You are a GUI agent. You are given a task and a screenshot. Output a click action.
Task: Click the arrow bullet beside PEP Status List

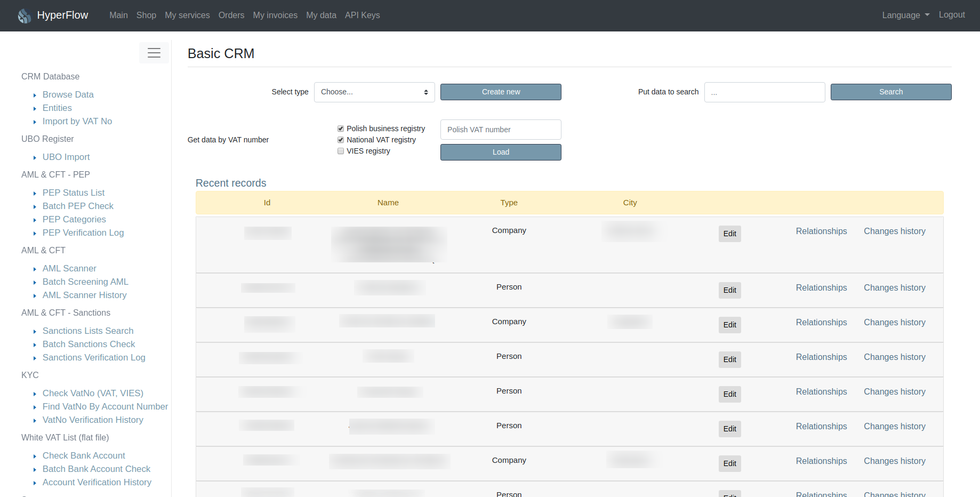[x=35, y=193]
